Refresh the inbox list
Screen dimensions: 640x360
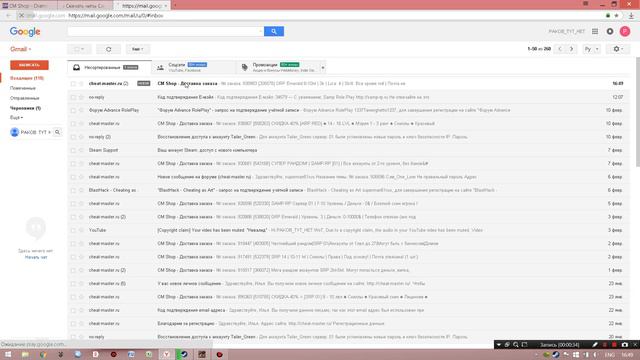pos(109,49)
